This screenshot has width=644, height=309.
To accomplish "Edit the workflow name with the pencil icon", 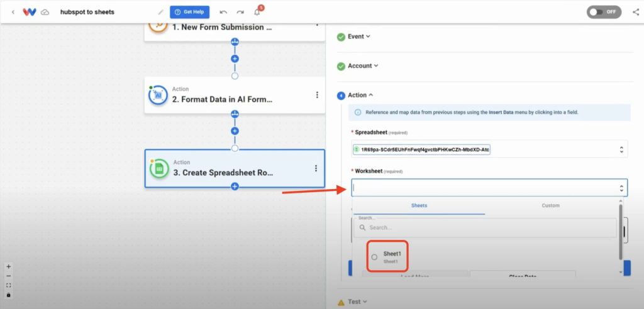I will point(160,12).
